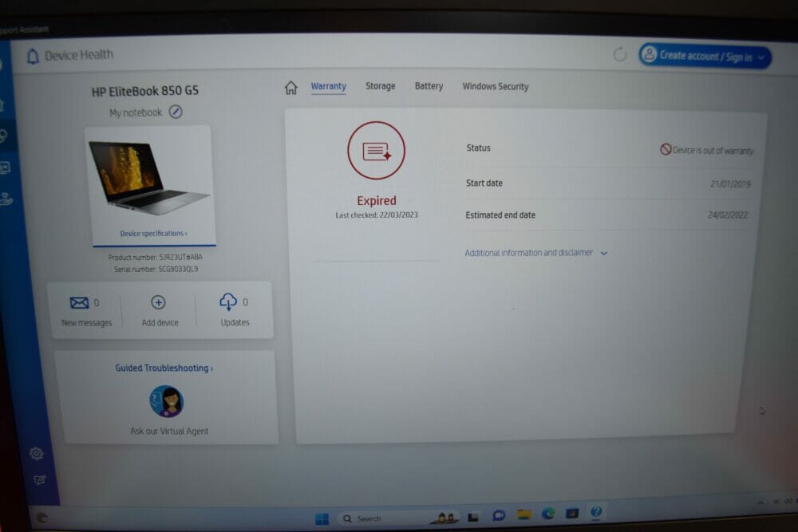The height and width of the screenshot is (532, 798).
Task: Click the refresh circular arrow icon
Action: [x=619, y=54]
